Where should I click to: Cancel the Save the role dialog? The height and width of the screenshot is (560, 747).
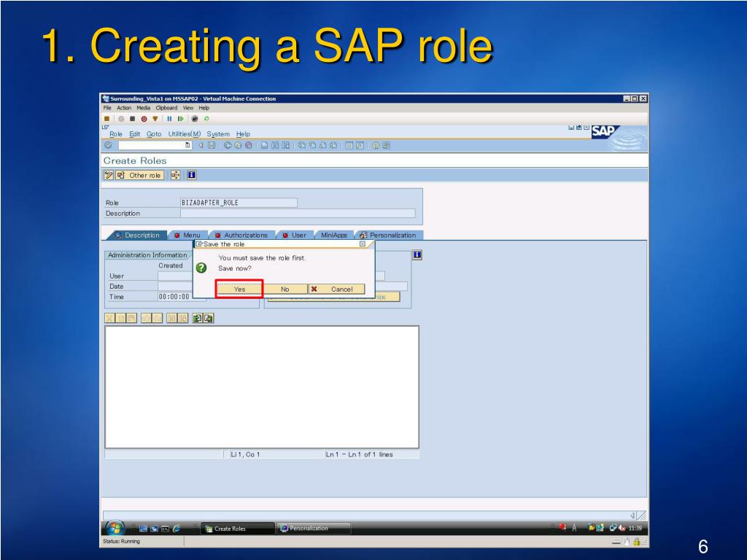coord(337,289)
